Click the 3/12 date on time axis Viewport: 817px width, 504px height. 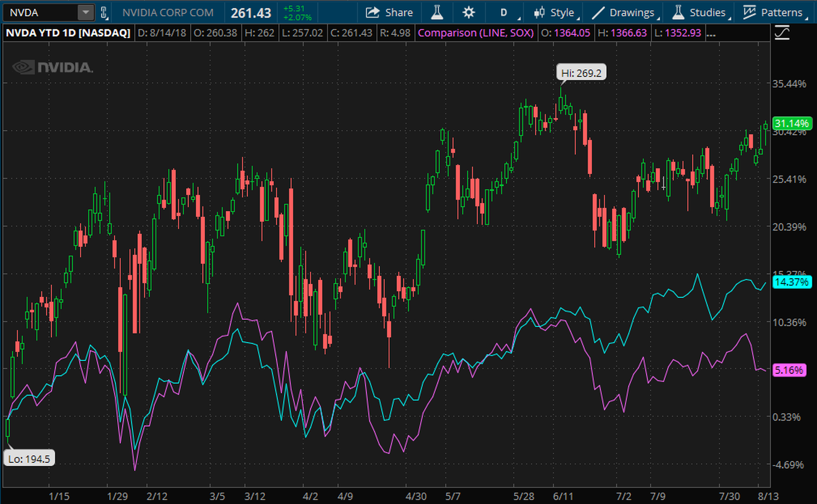tap(254, 496)
